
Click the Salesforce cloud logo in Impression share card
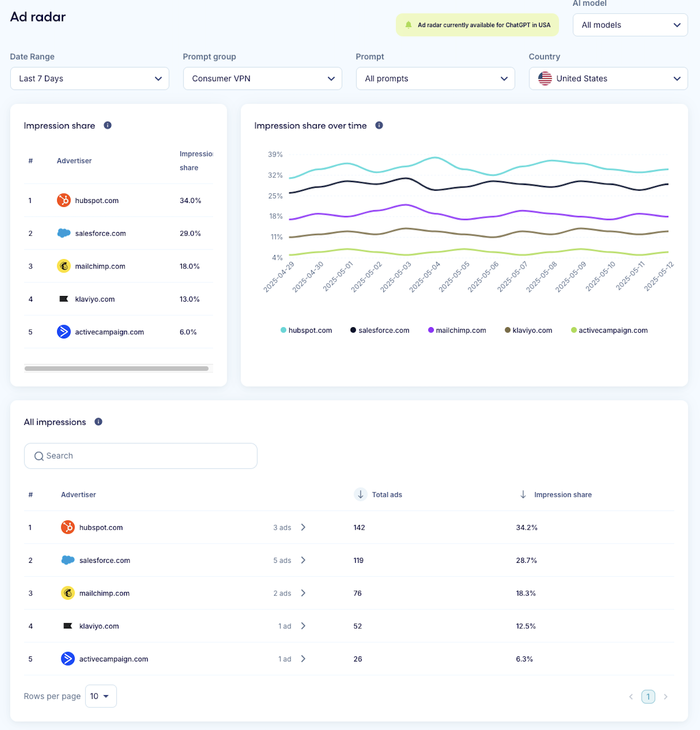click(x=64, y=233)
